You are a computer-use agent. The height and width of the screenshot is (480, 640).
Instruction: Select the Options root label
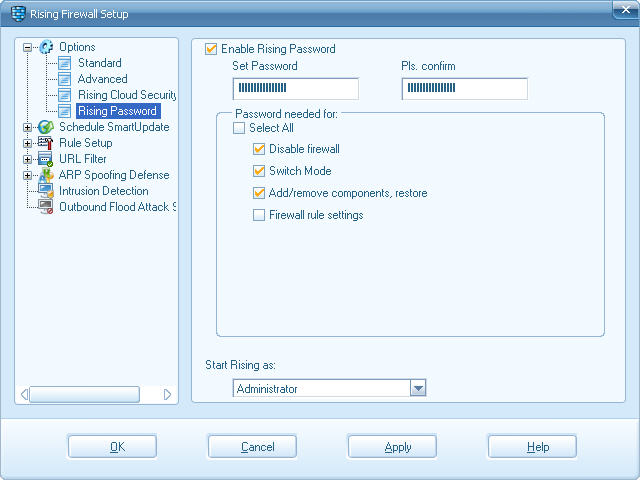77,47
